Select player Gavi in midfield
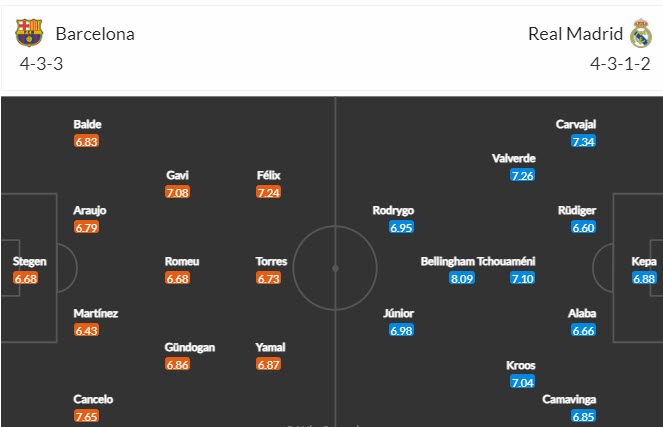 [x=179, y=176]
